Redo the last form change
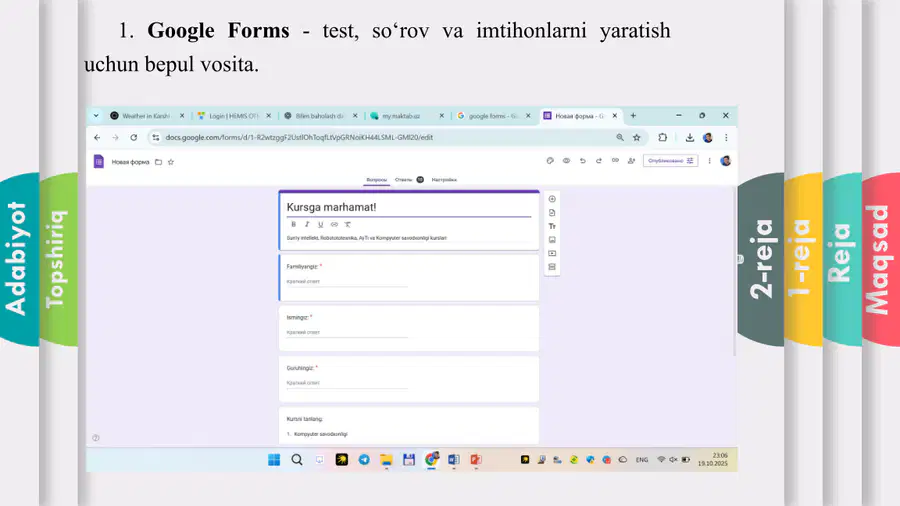 pyautogui.click(x=599, y=161)
